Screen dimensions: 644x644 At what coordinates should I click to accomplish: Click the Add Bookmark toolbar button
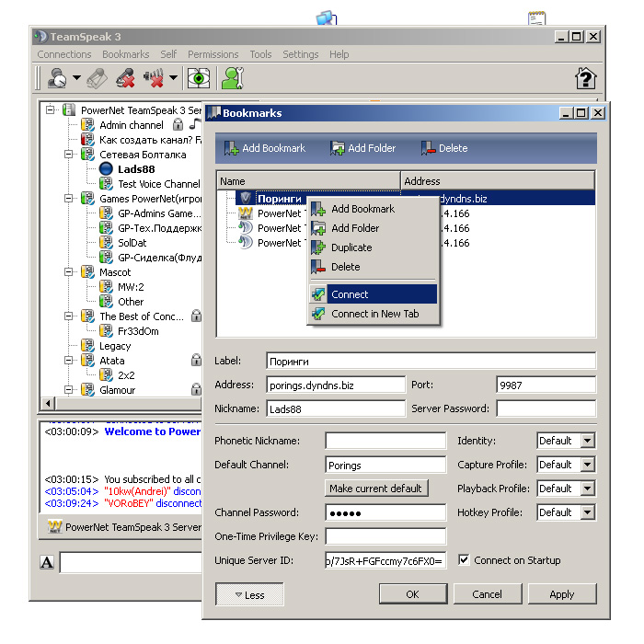pos(265,148)
